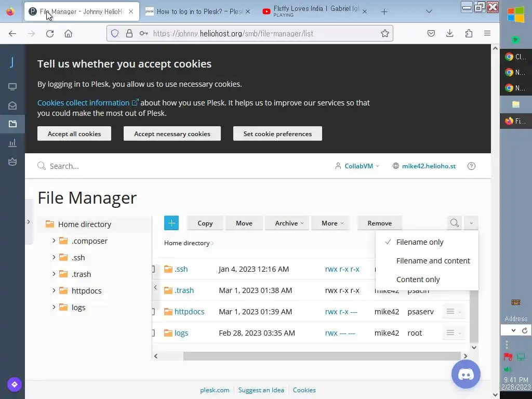532x399 pixels.
Task: Click the Plesk logo in sidebar
Action: tap(12, 62)
